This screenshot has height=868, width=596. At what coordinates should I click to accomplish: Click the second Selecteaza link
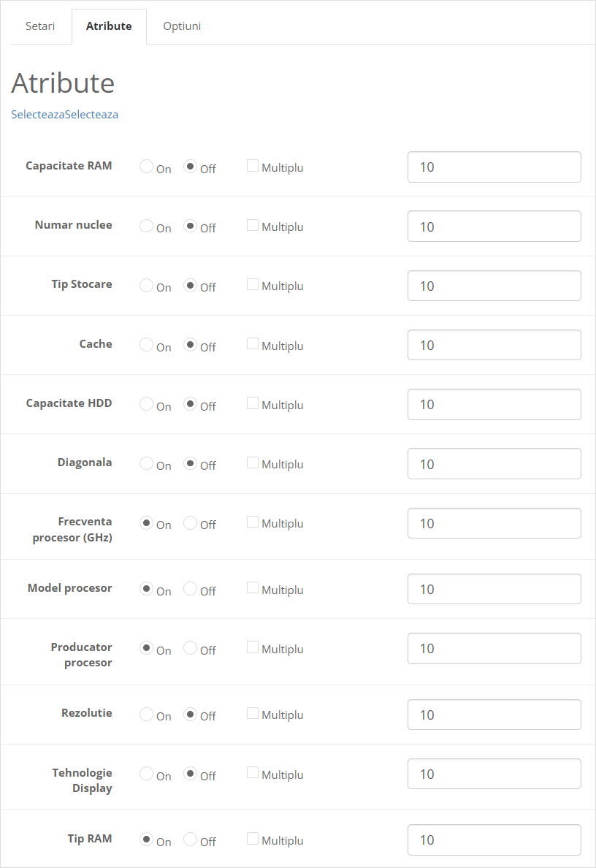91,115
